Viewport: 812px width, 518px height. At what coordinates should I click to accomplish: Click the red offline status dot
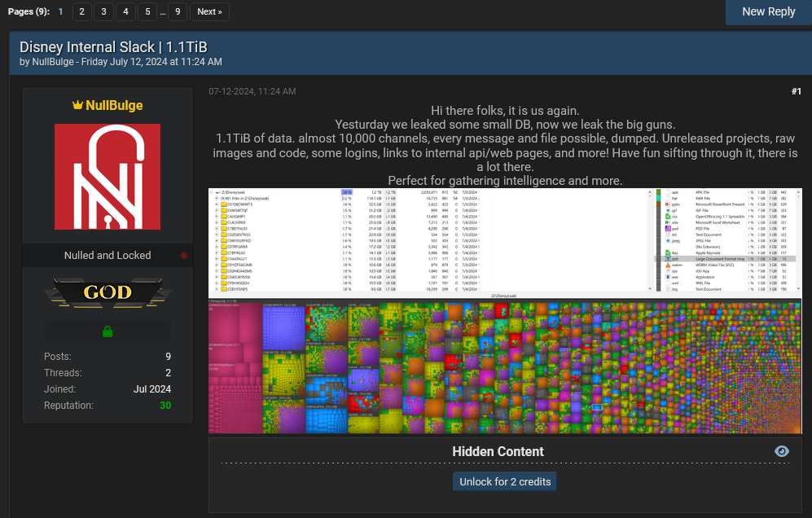pyautogui.click(x=184, y=256)
